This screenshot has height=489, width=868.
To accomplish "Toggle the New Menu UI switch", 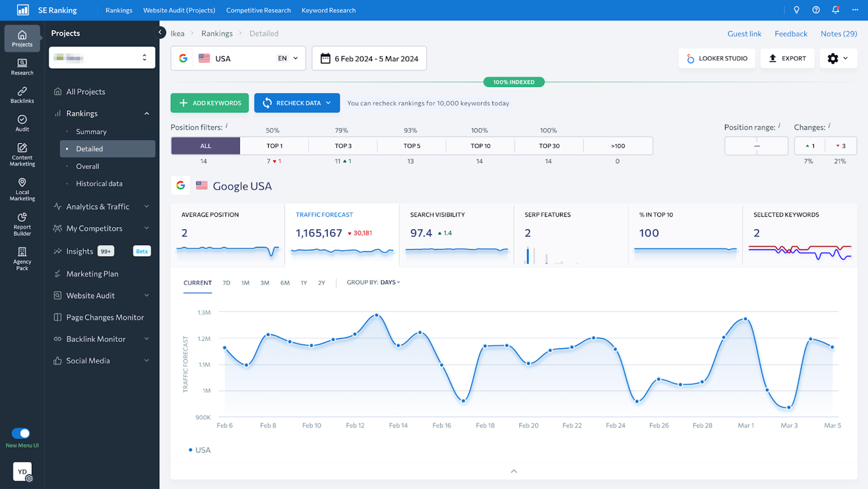I will pyautogui.click(x=21, y=433).
